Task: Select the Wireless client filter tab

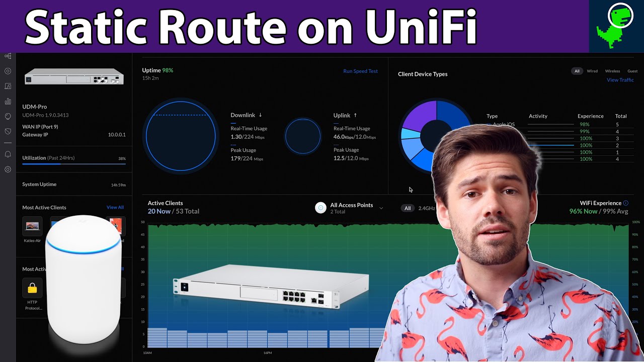Action: (x=612, y=71)
